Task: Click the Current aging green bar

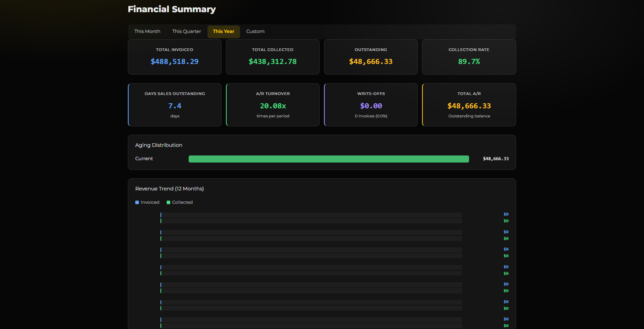Action: point(329,159)
